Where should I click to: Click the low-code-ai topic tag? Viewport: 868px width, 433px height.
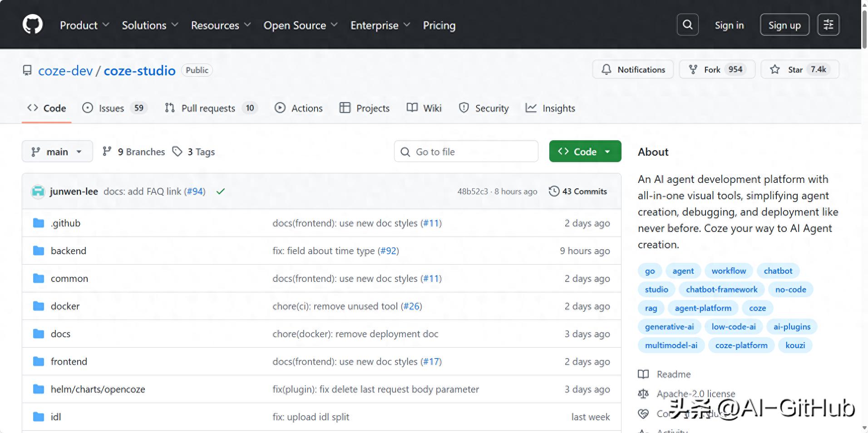[x=733, y=327]
